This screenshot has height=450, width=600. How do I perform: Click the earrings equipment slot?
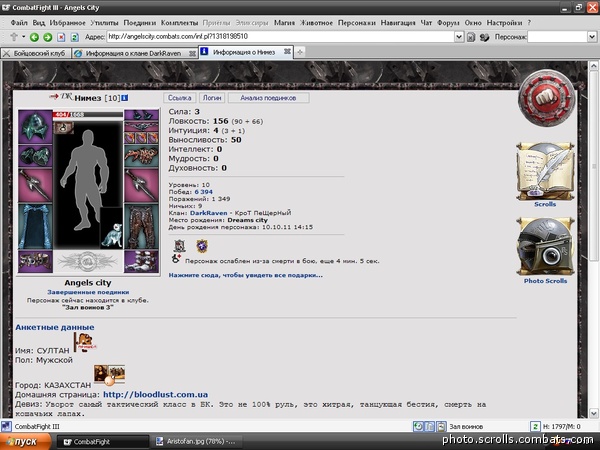tap(141, 115)
